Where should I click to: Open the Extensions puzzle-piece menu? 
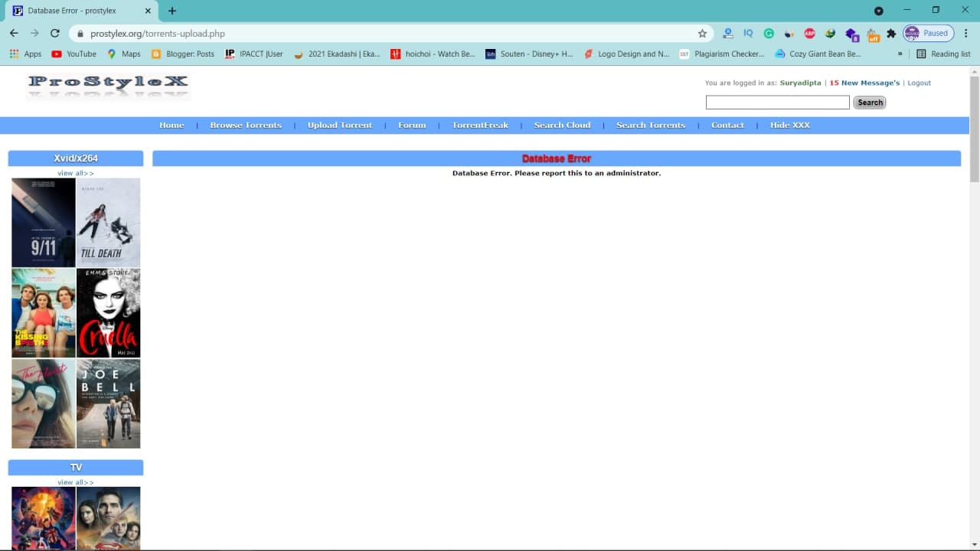click(891, 34)
